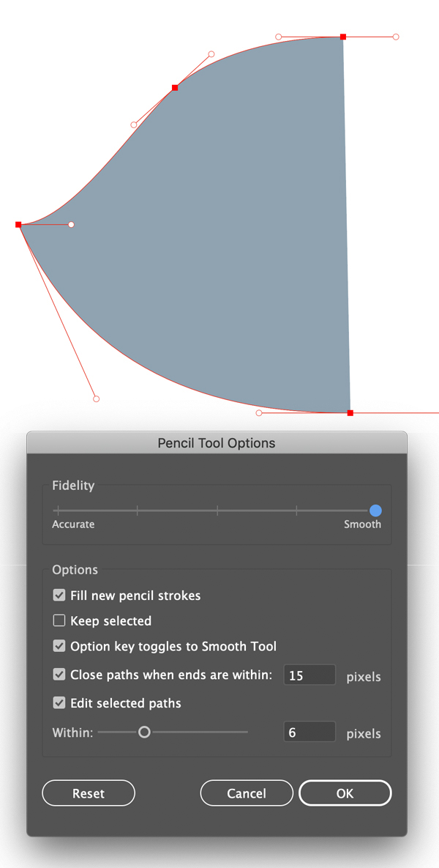Uncheck the Edit selected paths option
Screen dimensions: 439x868
(59, 703)
